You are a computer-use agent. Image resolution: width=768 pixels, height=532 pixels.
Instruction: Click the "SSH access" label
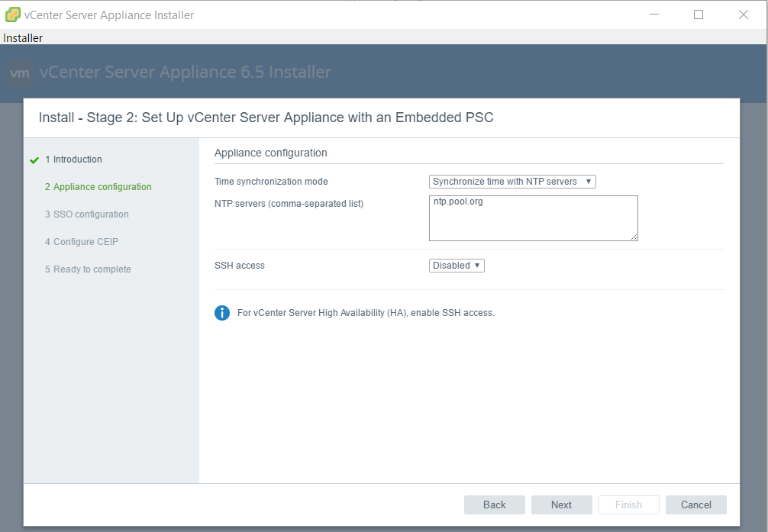point(240,266)
